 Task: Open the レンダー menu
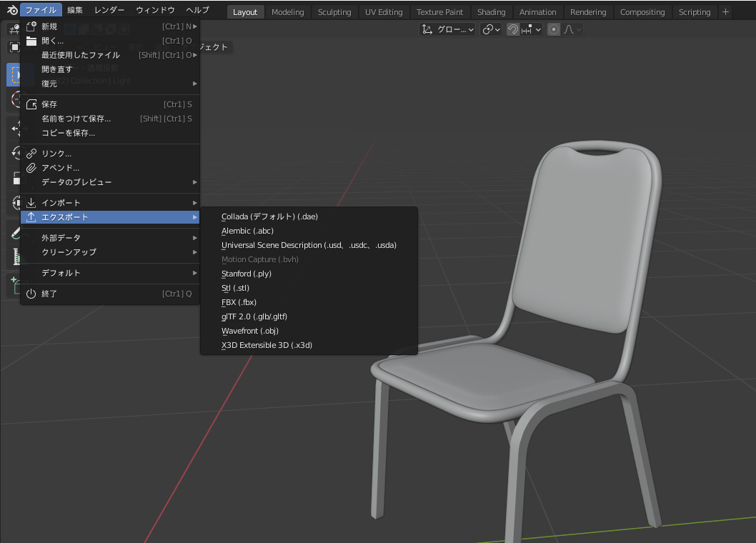point(109,10)
